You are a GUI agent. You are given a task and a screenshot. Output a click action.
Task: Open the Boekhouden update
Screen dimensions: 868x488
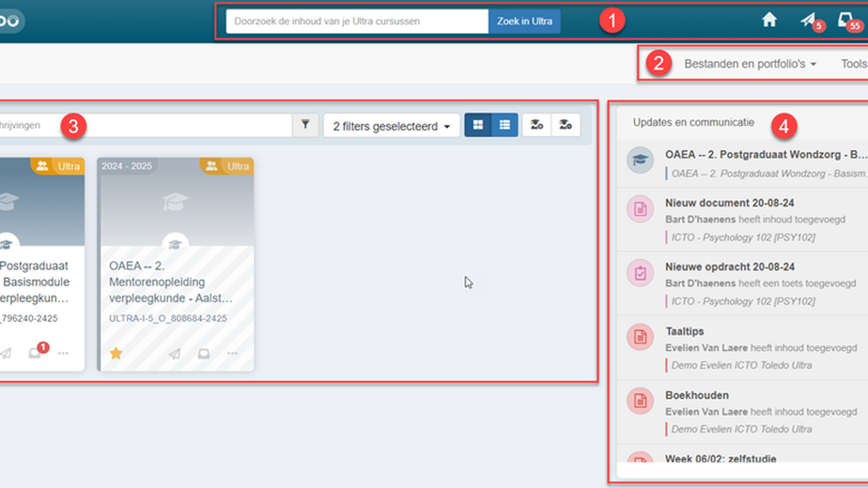[697, 396]
